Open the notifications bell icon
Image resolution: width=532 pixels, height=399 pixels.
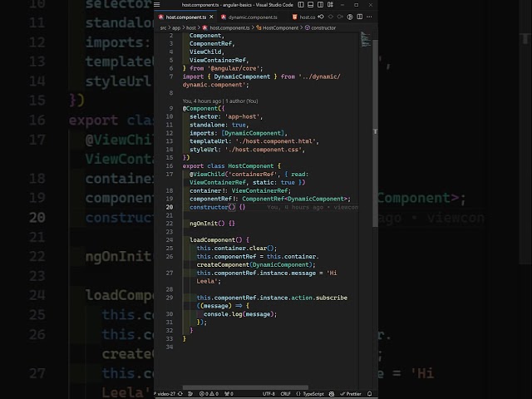click(x=369, y=394)
